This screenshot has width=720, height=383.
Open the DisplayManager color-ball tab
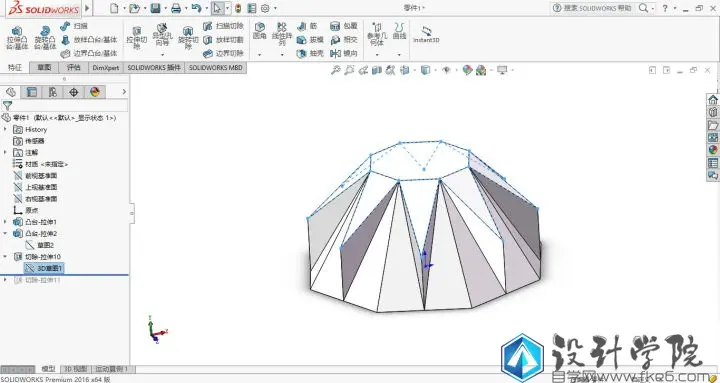95,92
